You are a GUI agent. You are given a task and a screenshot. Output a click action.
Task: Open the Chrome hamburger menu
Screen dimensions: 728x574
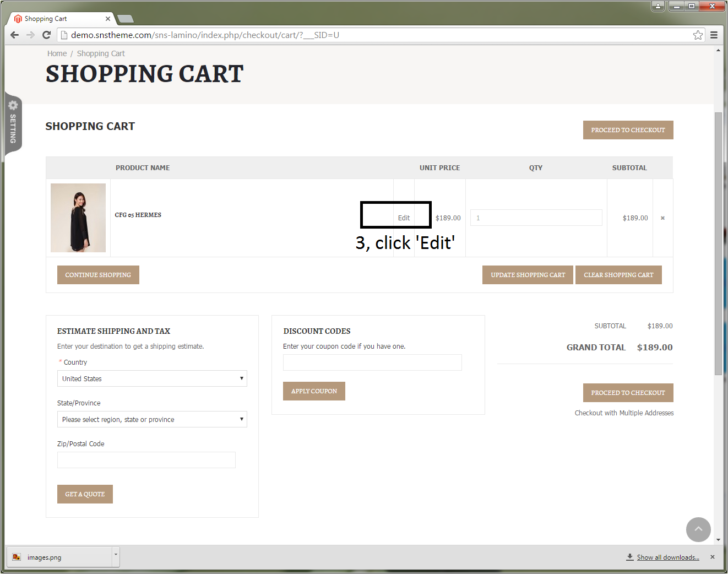point(714,35)
